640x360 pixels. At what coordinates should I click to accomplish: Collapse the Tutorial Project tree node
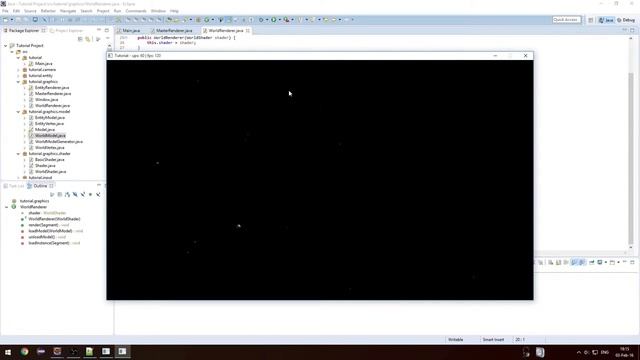(x=6, y=46)
